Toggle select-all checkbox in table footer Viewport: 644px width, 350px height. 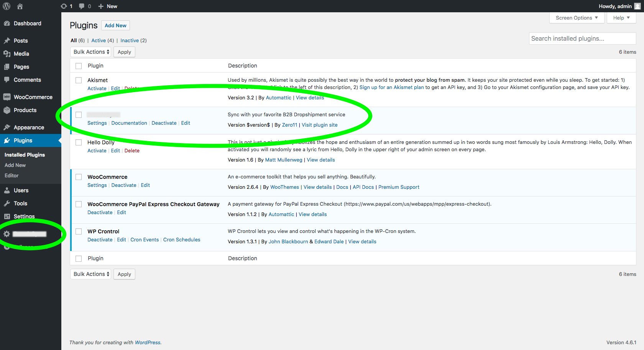point(79,259)
